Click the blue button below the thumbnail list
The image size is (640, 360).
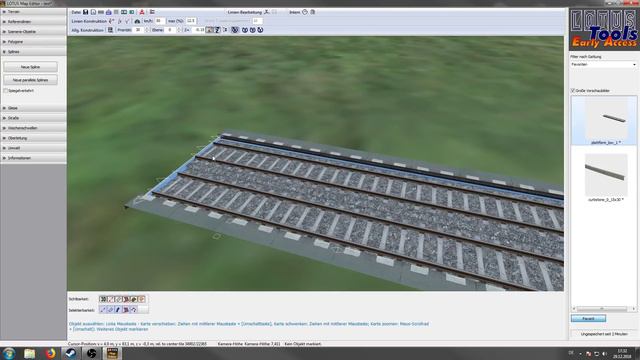pos(588,318)
